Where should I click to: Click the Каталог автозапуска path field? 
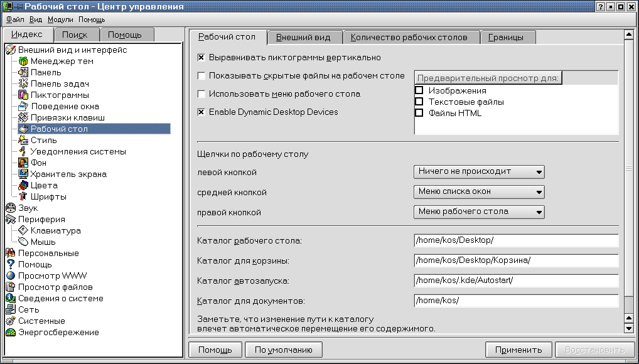point(516,281)
